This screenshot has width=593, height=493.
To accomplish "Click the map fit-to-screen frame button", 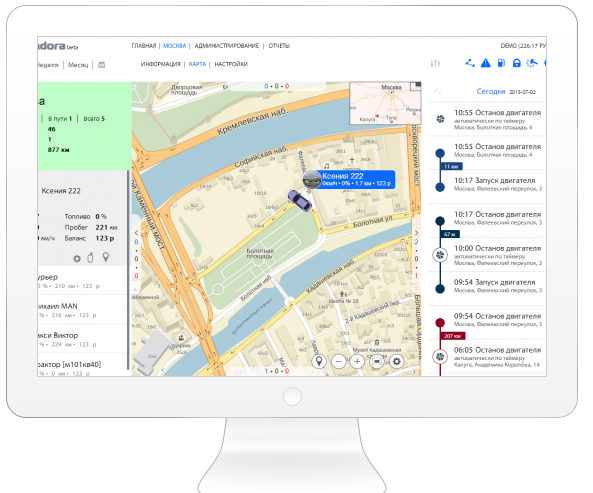I will tap(377, 361).
